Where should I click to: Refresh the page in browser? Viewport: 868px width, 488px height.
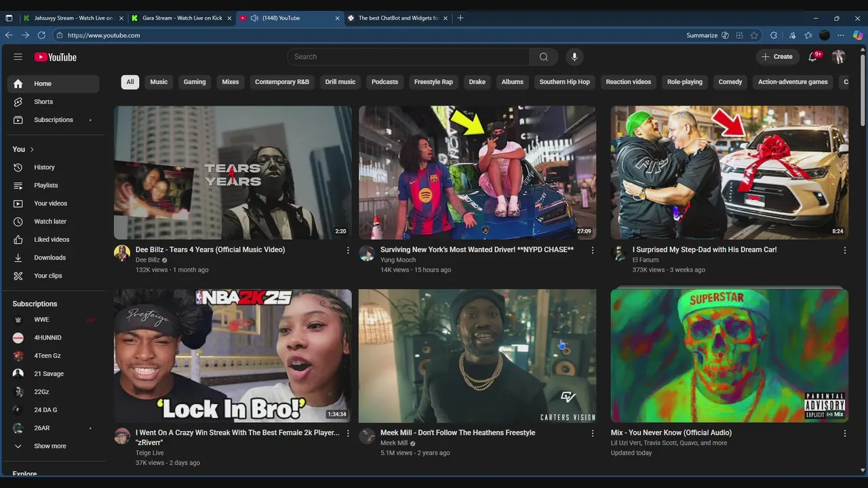41,35
